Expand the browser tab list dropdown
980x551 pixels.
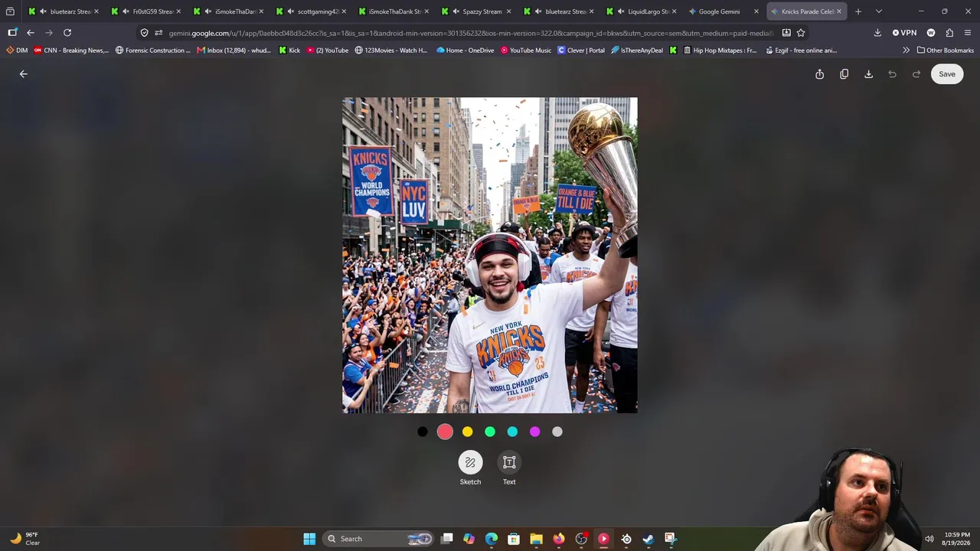pos(878,11)
